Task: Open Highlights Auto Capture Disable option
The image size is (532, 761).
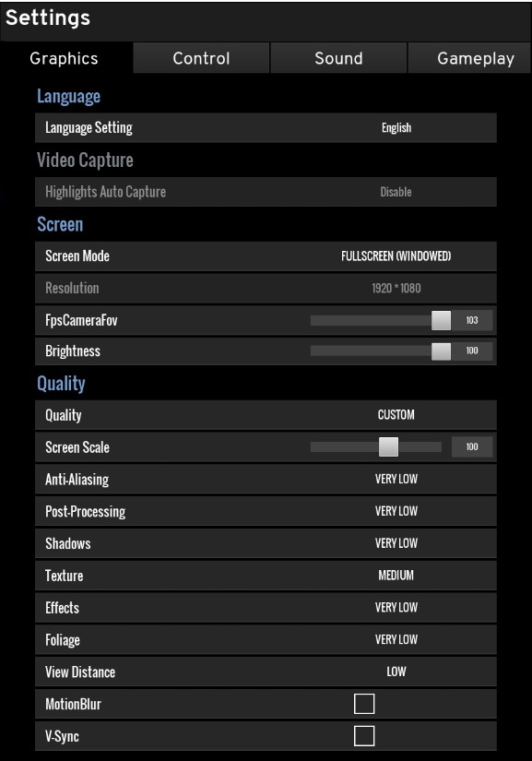Action: (396, 192)
